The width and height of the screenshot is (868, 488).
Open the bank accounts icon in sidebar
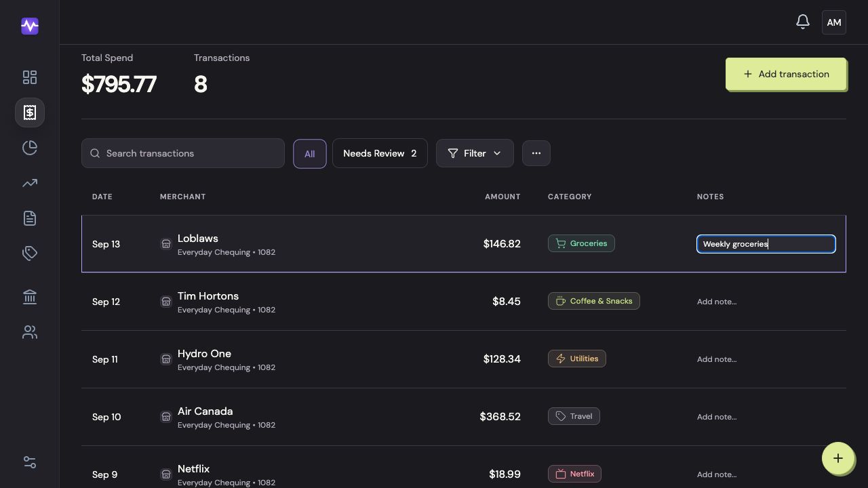click(x=30, y=297)
